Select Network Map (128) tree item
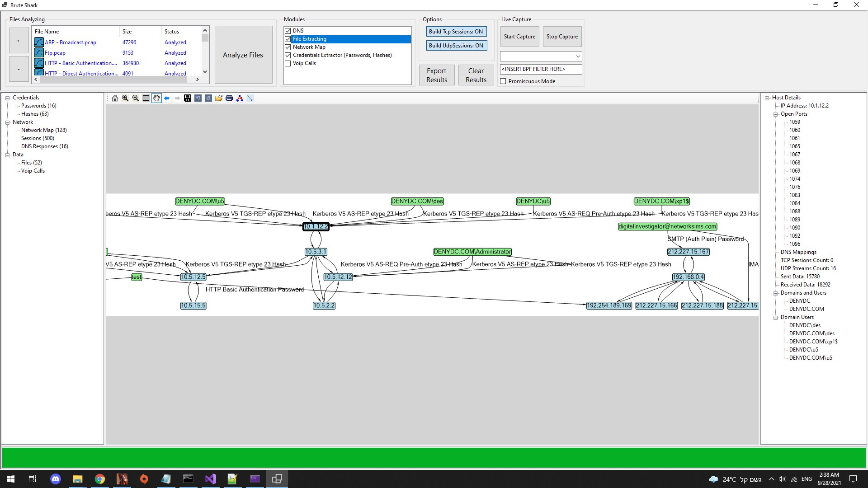This screenshot has width=868, height=488. [44, 130]
